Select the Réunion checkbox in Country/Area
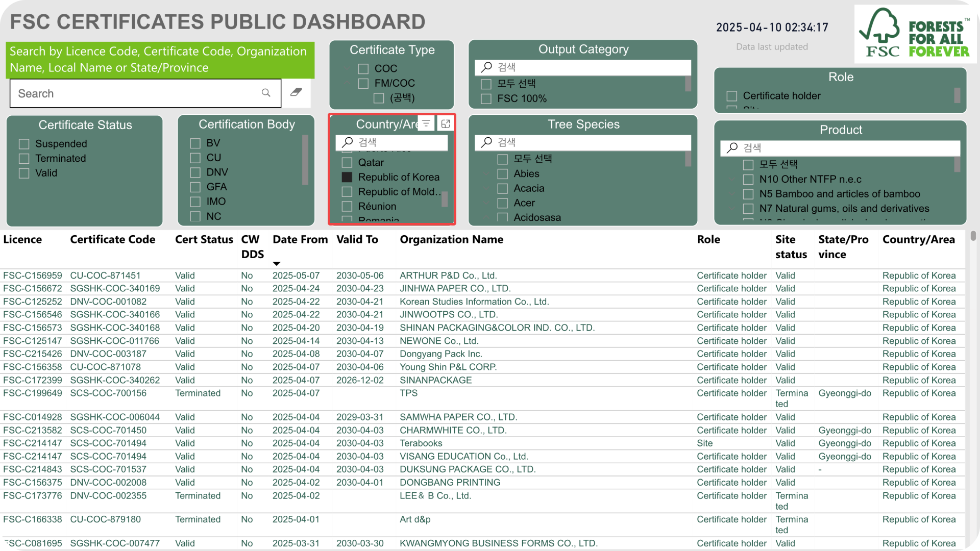 [347, 206]
